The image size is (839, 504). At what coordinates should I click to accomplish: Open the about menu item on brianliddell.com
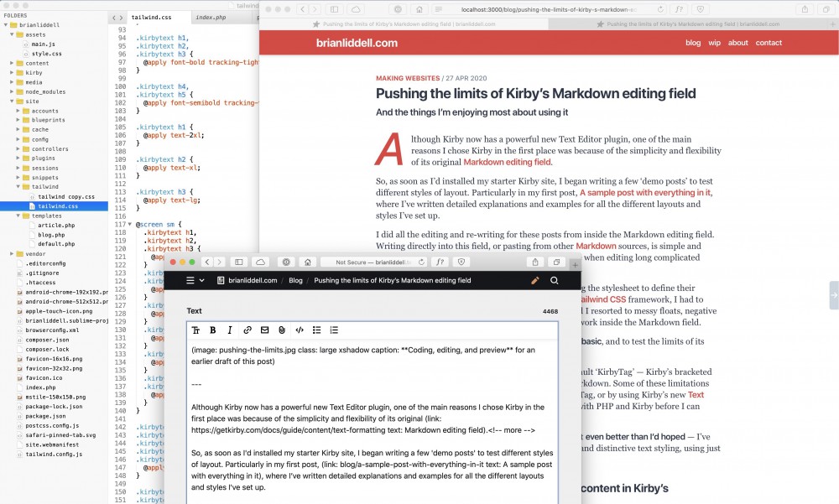tap(737, 43)
